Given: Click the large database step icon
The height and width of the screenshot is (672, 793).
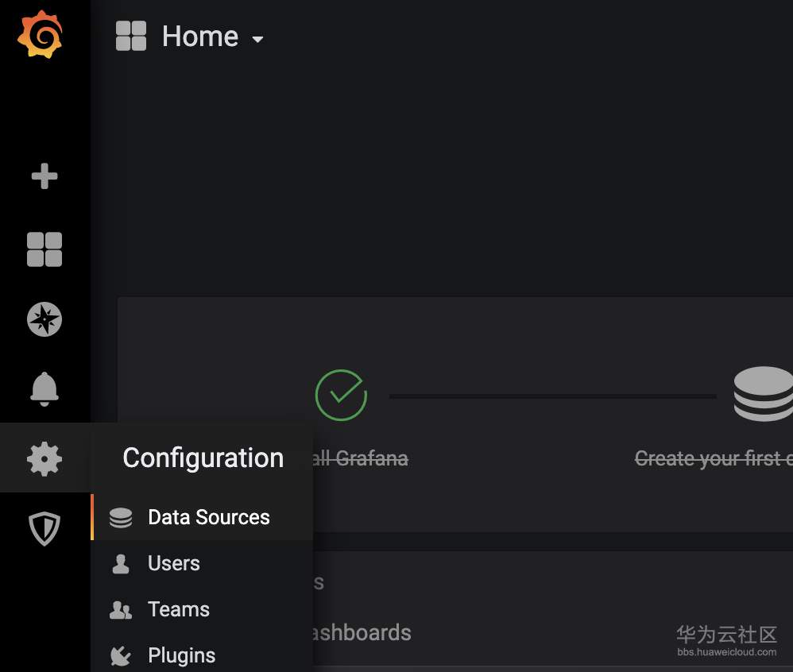Looking at the screenshot, I should tap(764, 394).
